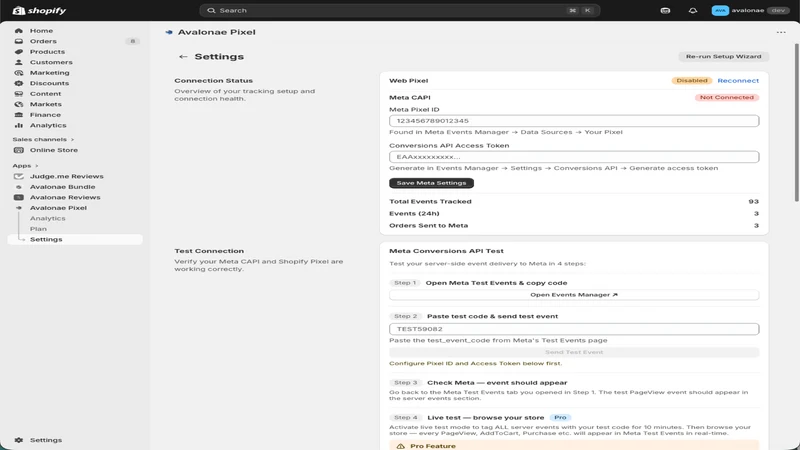Go to Plan under Avalonae Pixel
800x450 pixels.
(38, 229)
